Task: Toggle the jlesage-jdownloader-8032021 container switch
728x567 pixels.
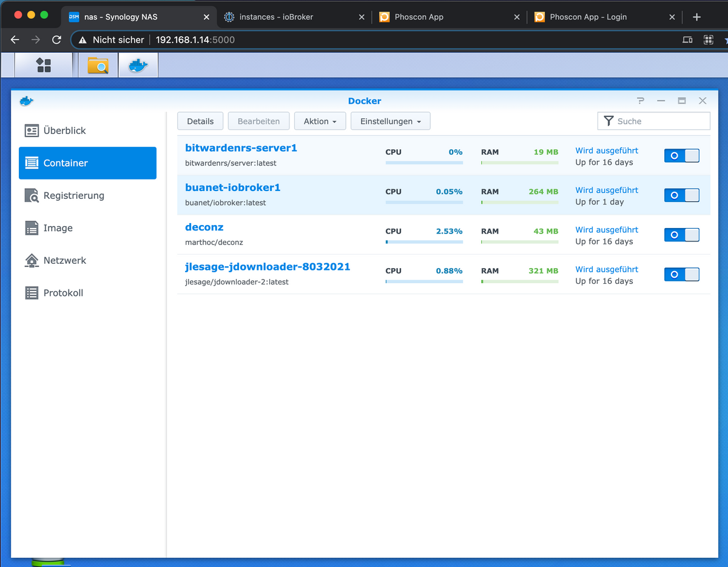Action: [682, 275]
